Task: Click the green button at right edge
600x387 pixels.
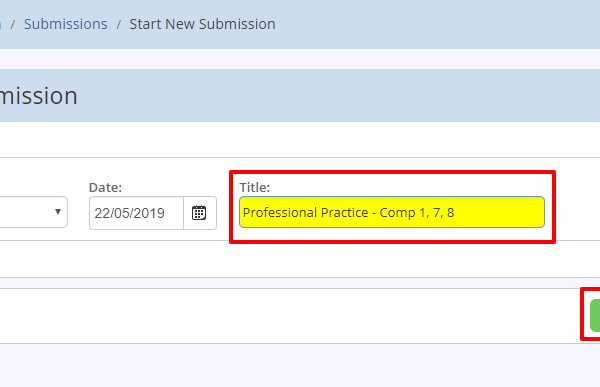Action: pos(595,315)
